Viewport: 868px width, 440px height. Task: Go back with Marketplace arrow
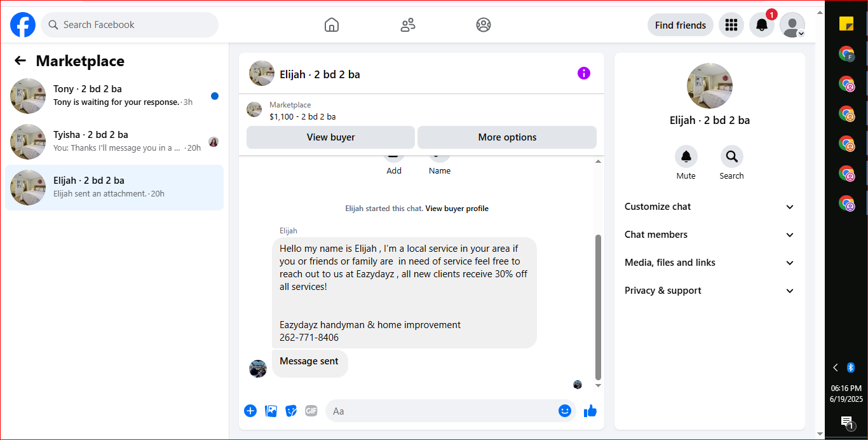click(x=20, y=60)
